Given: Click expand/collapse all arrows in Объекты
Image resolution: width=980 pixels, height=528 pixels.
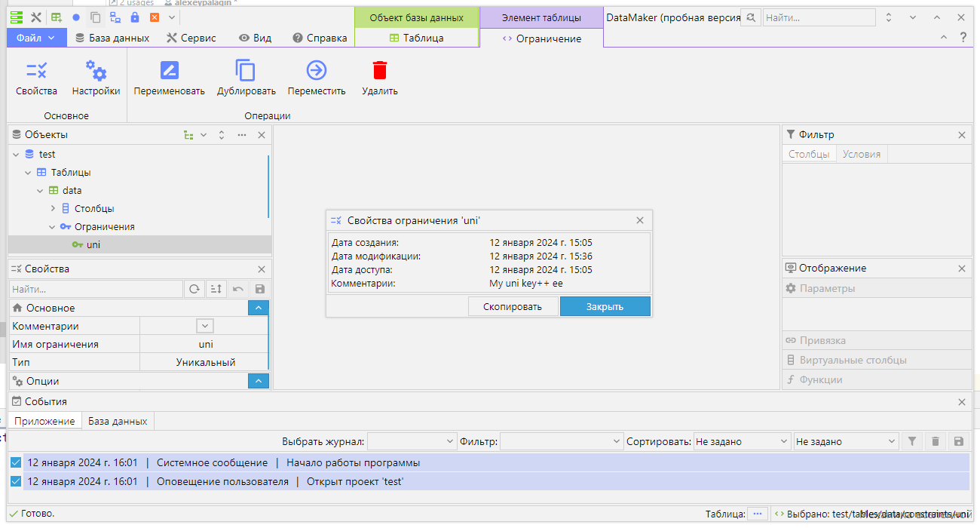Looking at the screenshot, I should (222, 135).
